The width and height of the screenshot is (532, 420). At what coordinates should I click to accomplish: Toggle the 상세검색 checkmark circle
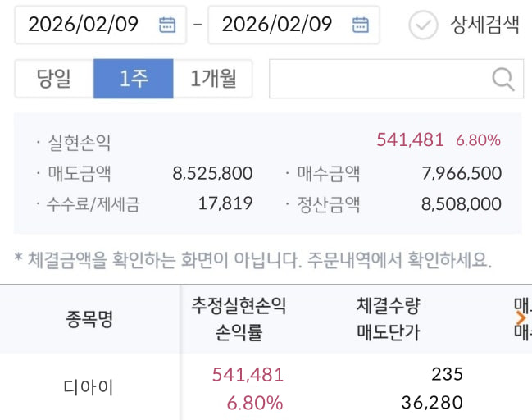tap(424, 25)
